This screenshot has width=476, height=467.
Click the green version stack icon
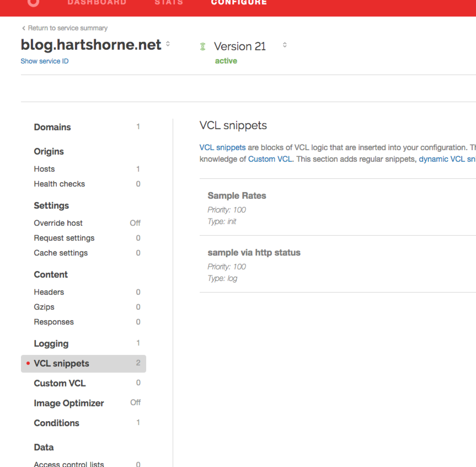point(203,46)
